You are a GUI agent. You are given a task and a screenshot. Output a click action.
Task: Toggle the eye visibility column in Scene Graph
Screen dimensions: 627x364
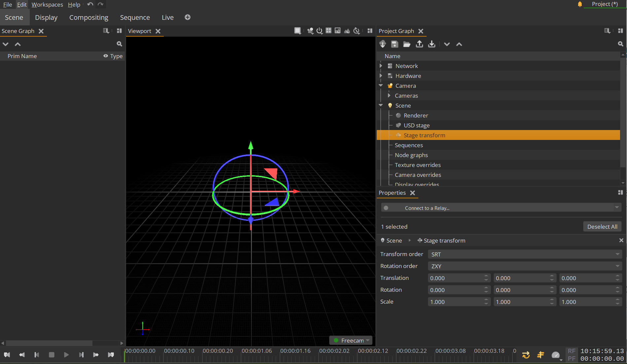[106, 56]
